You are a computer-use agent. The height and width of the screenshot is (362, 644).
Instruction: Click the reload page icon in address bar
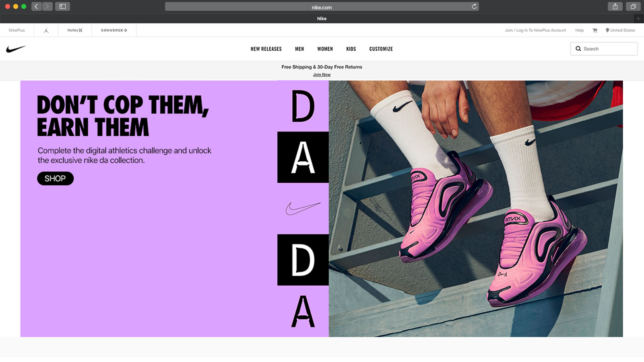point(474,6)
